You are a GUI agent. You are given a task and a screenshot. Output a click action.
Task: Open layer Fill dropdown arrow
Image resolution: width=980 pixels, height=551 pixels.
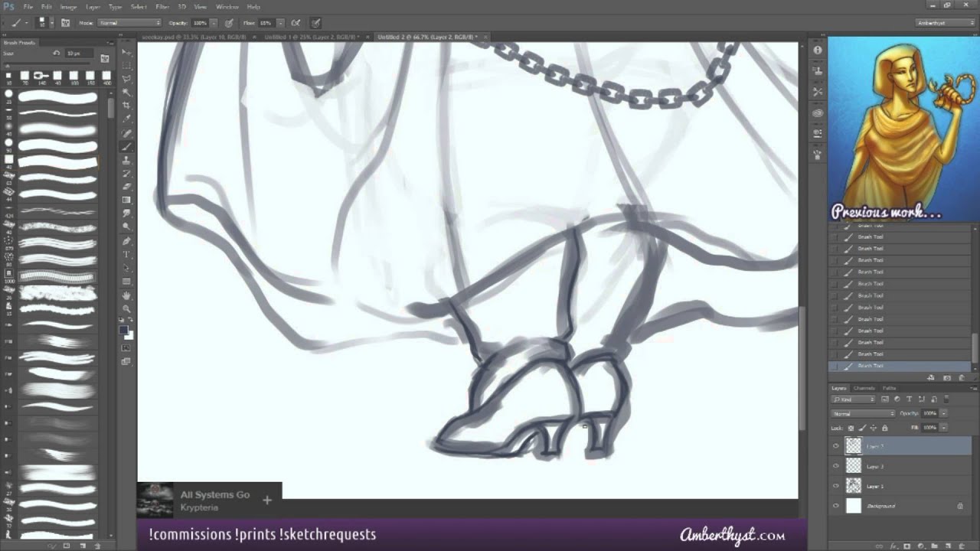coord(944,427)
